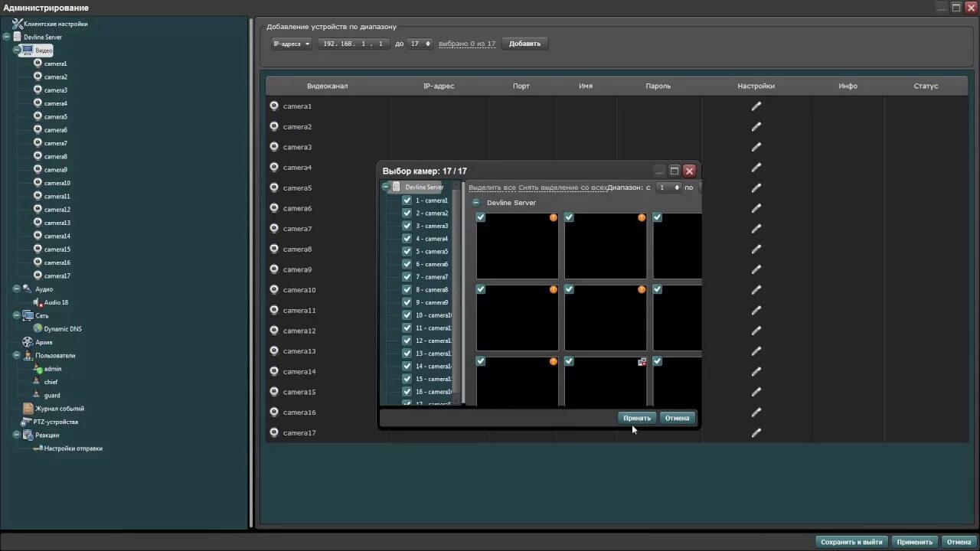Edit settings pencil for camera1 row

[x=756, y=106]
